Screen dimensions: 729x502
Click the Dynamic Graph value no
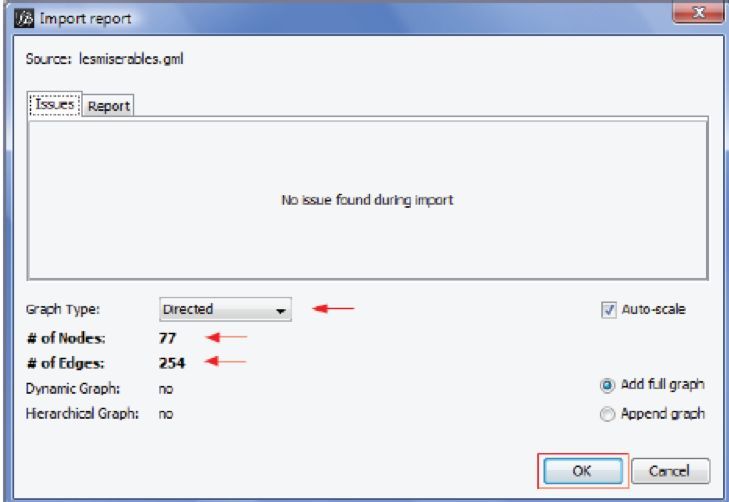pos(166,389)
